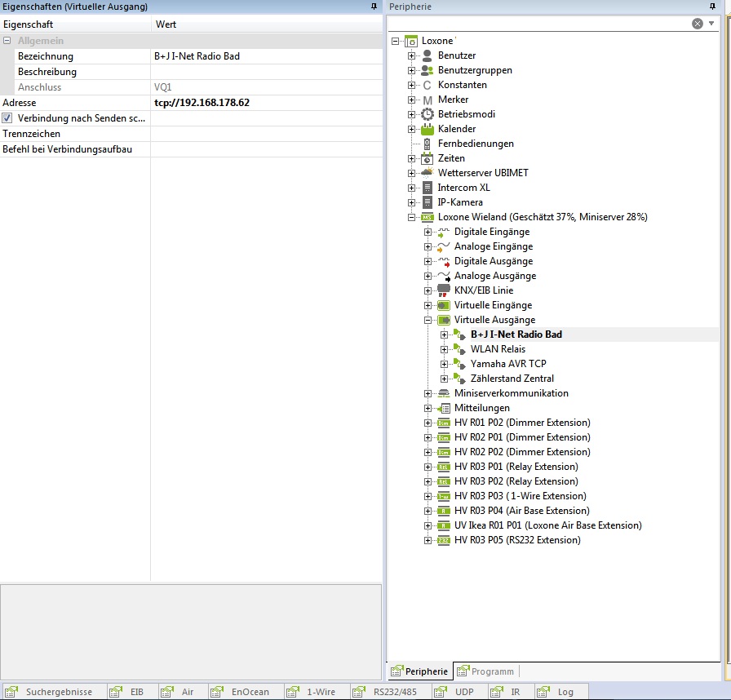731x700 pixels.
Task: Click the Benutzer user icon
Action: click(428, 55)
